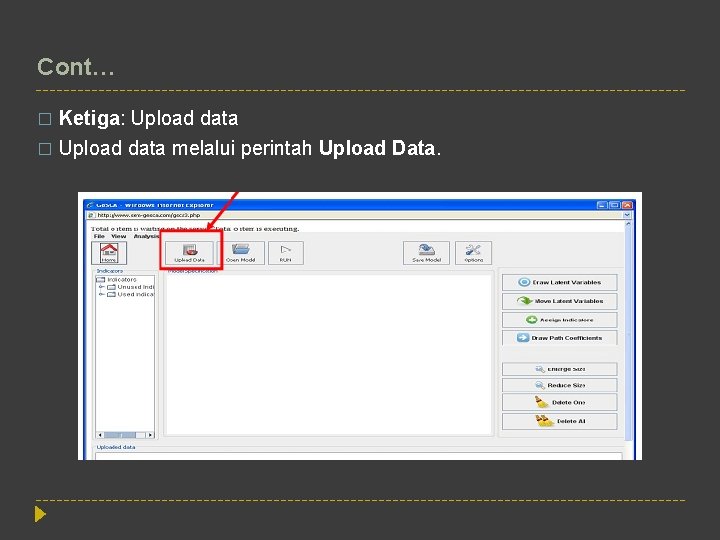Choose Assign Indicators
Screen dimensions: 720x540
pyautogui.click(x=559, y=320)
